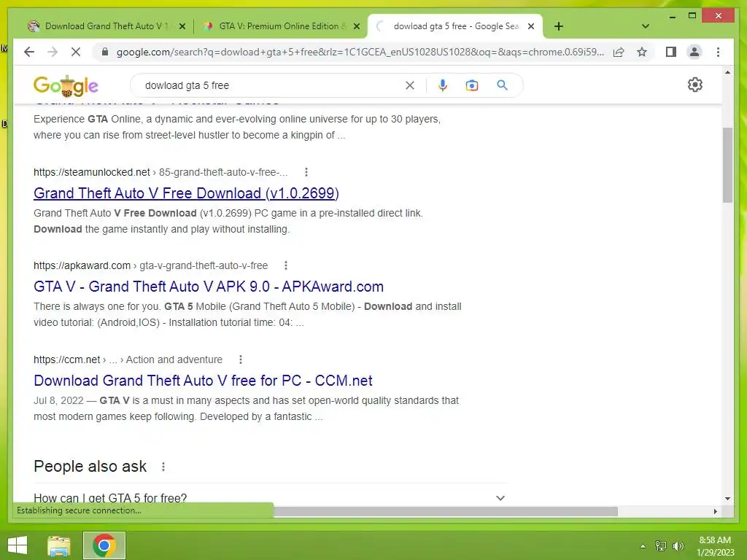747x560 pixels.
Task: Open File Explorer from taskbar
Action: click(x=59, y=545)
